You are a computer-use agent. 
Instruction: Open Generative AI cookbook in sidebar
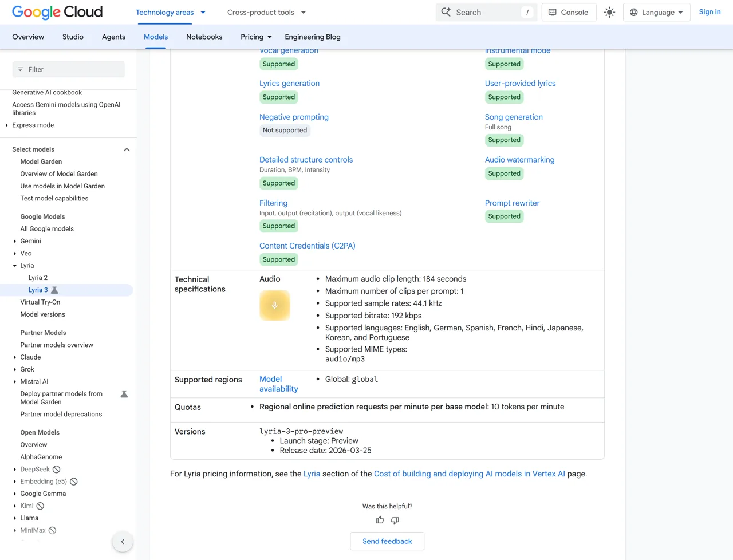47,93
